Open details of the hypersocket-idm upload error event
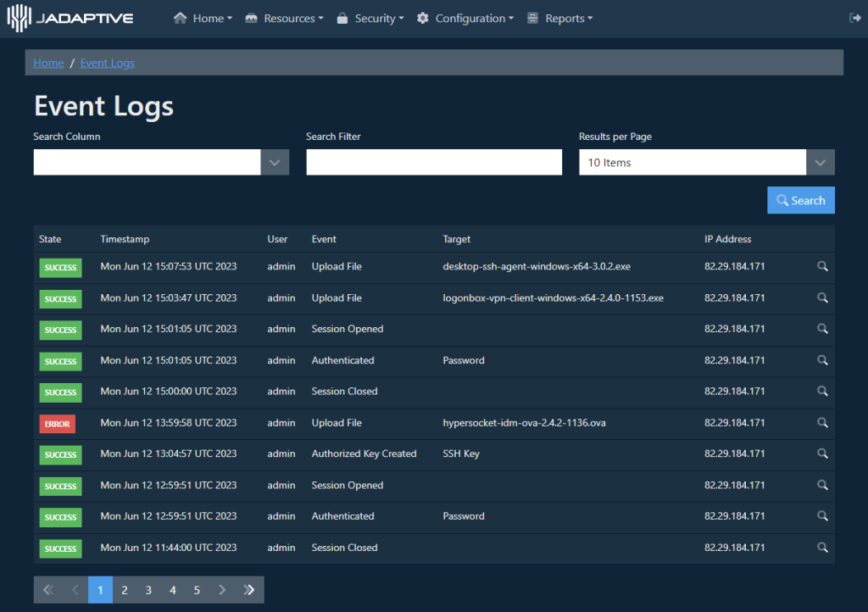 (x=821, y=423)
